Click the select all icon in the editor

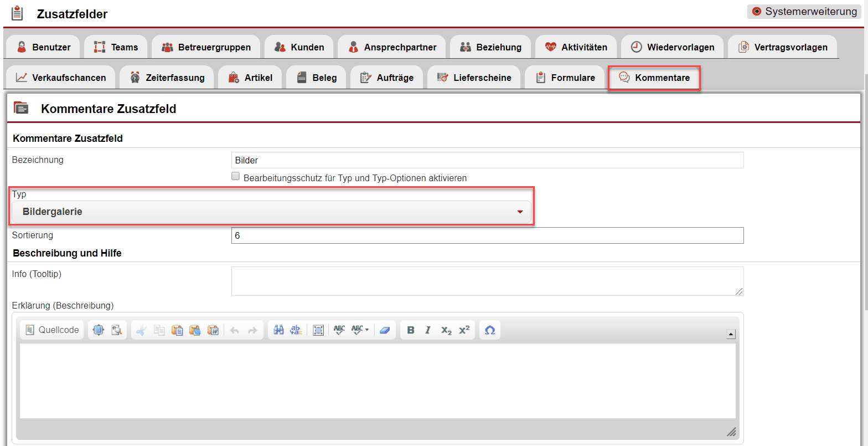[x=318, y=330]
